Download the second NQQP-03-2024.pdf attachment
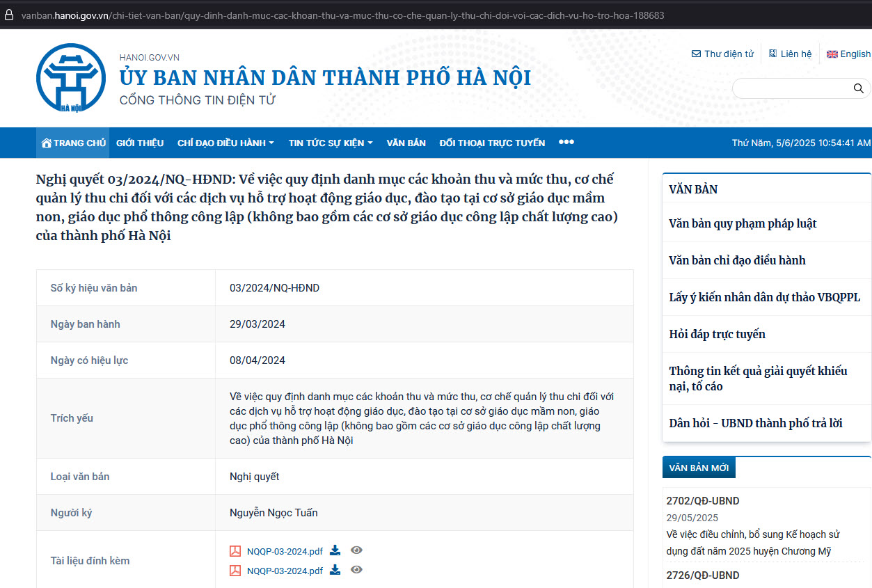The image size is (872, 588). [x=335, y=570]
